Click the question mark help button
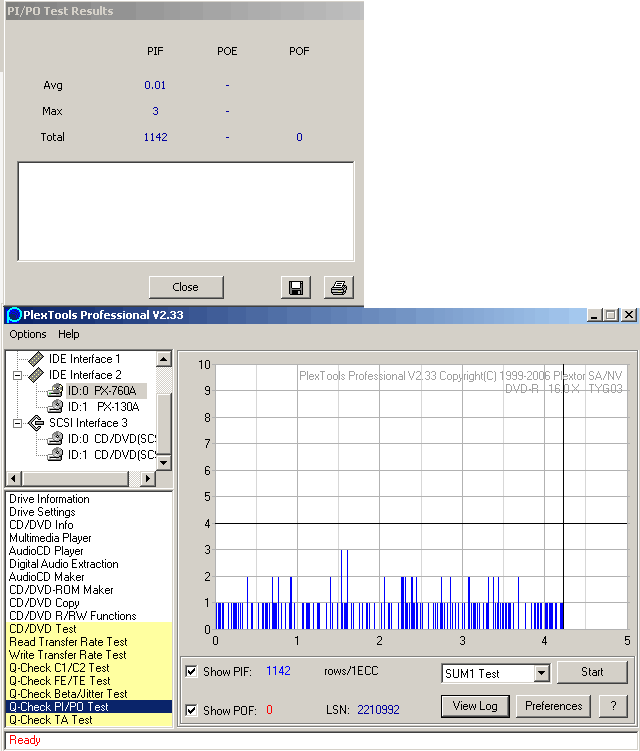The width and height of the screenshot is (640, 751). 613,706
